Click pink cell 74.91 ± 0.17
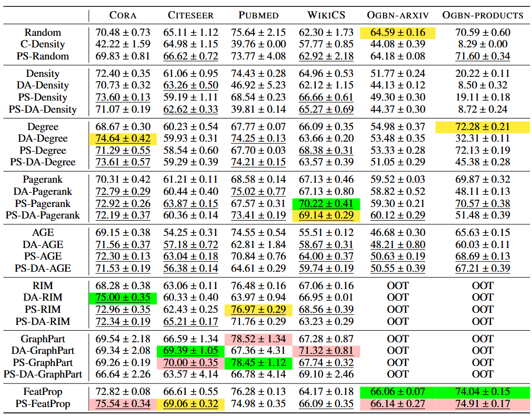 coord(483,404)
